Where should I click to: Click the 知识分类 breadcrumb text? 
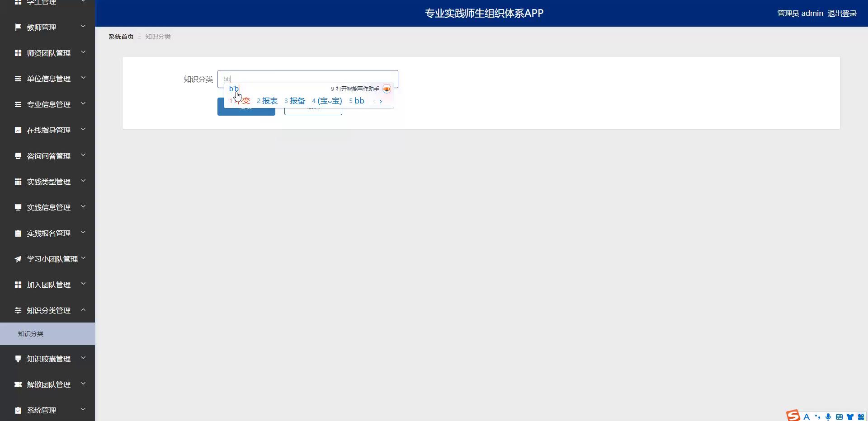158,37
